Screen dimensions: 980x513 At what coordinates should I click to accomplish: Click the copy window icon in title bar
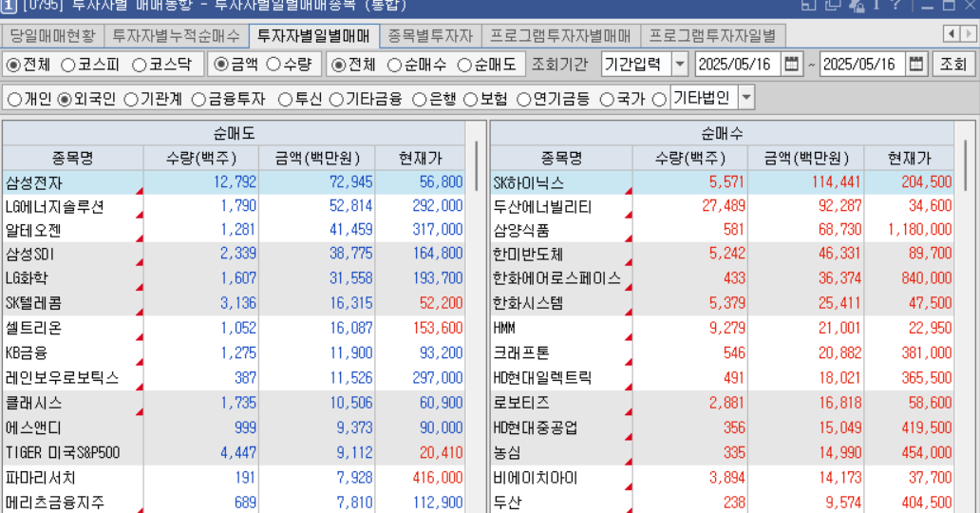click(x=832, y=5)
